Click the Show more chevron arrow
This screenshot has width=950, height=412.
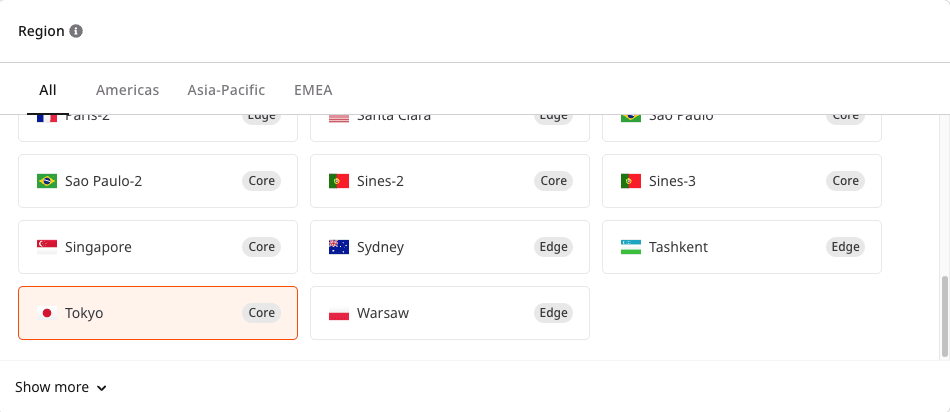(102, 388)
